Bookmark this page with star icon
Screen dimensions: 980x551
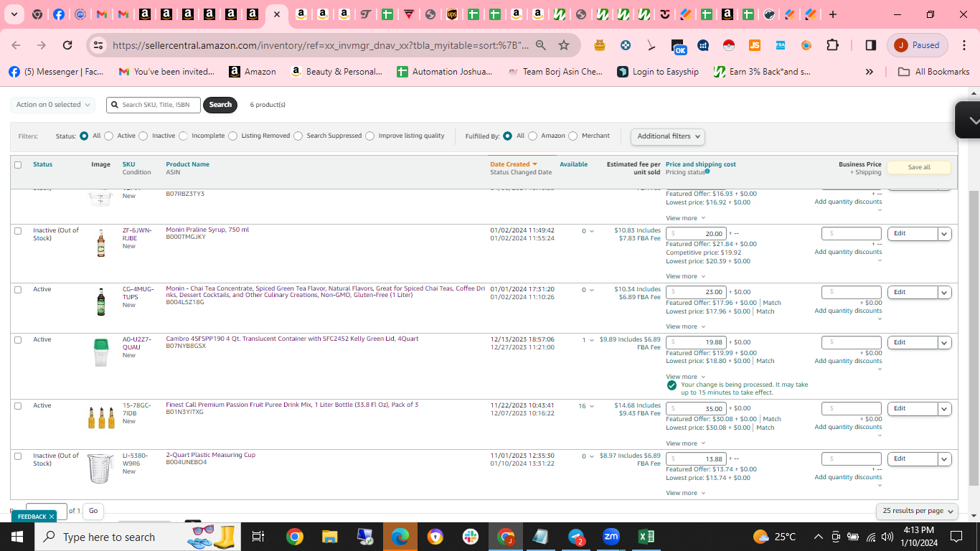point(564,45)
